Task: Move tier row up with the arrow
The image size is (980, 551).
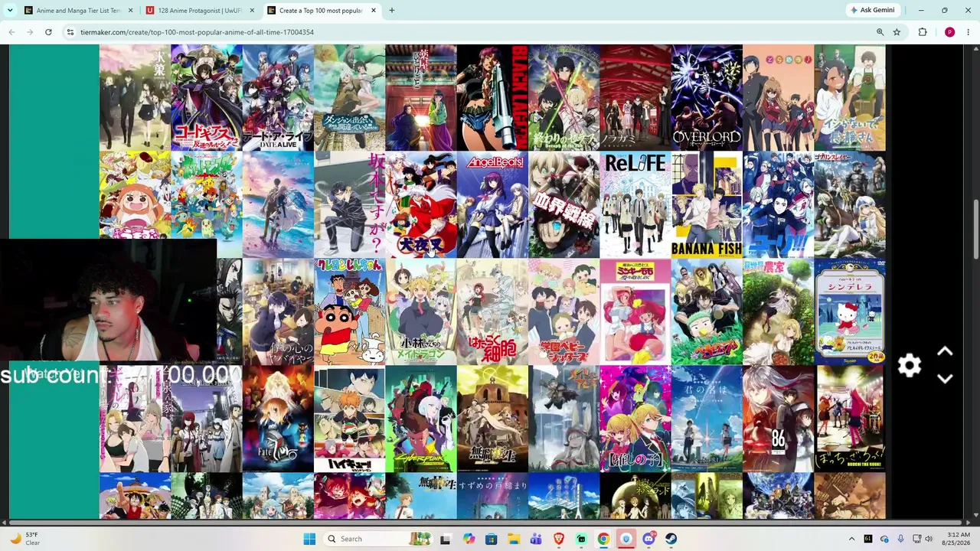Action: 945,352
